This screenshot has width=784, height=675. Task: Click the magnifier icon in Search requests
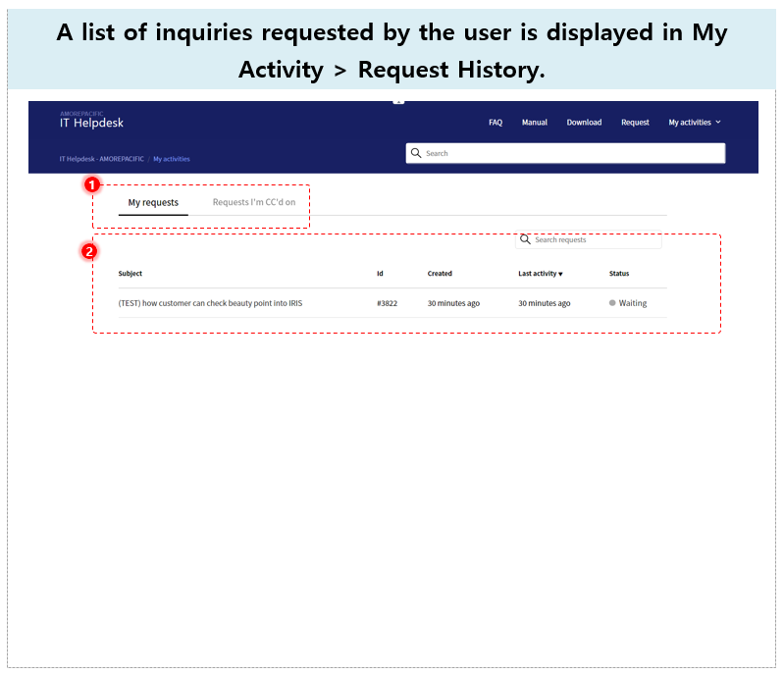coord(525,239)
